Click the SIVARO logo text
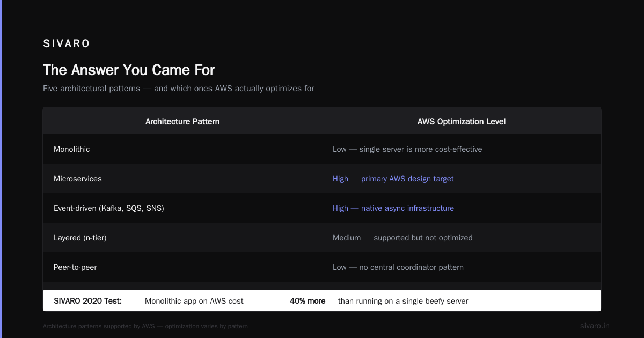This screenshot has width=644, height=338. tap(67, 44)
